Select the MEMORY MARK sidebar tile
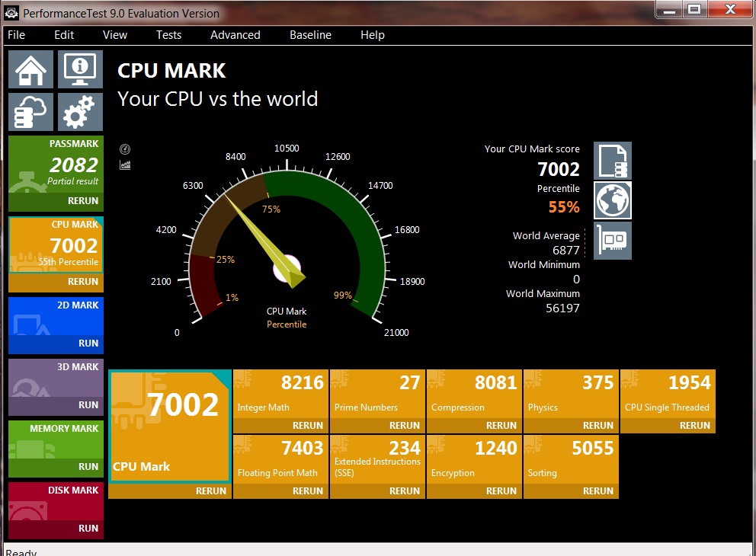 click(56, 439)
